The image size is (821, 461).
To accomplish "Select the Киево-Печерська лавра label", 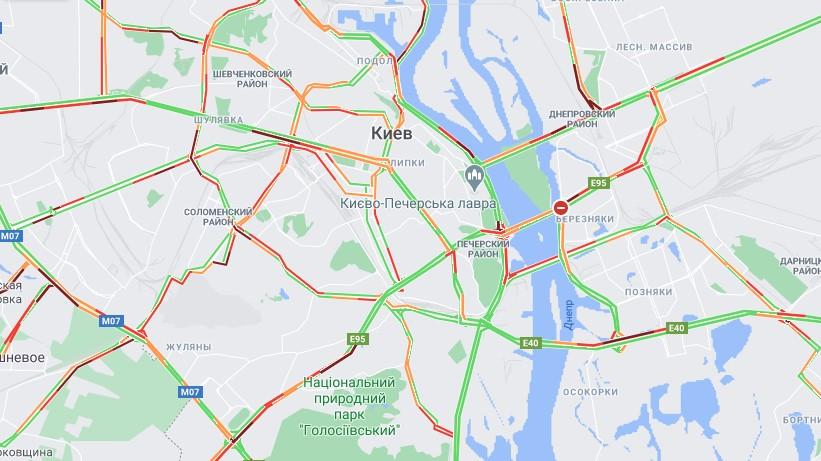I will 418,203.
